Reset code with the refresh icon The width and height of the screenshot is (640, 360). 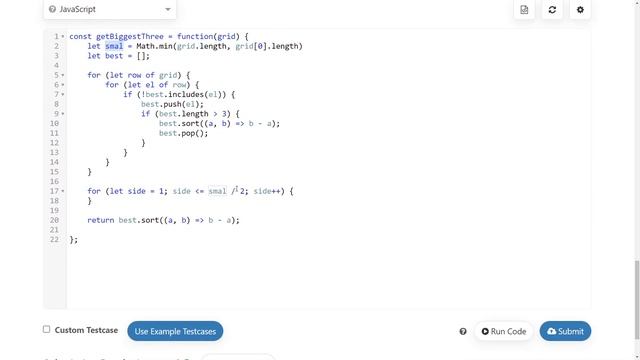[552, 9]
